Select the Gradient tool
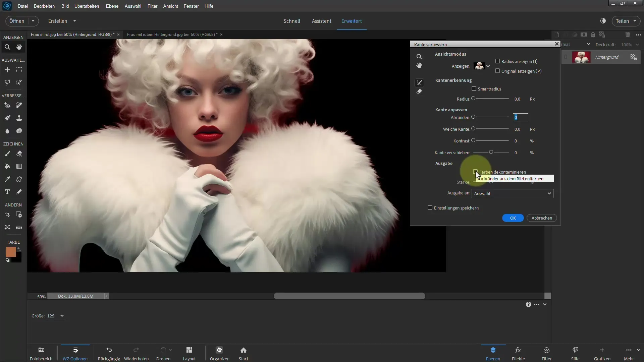Image resolution: width=644 pixels, height=362 pixels. [19, 167]
